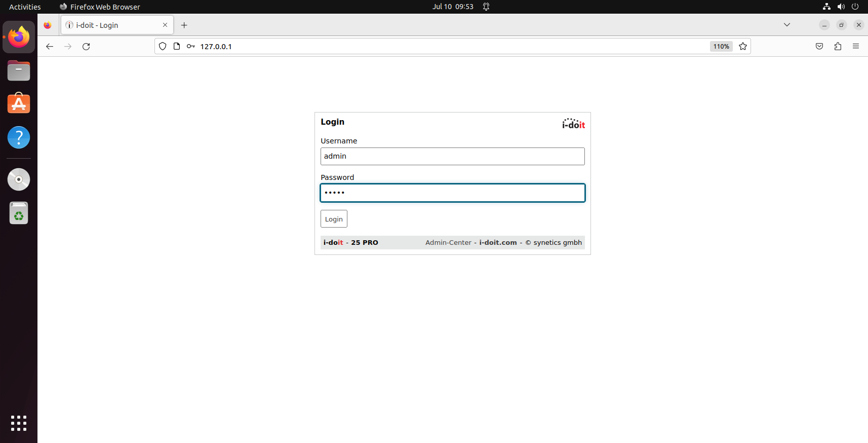Screen dimensions: 868x443
Task: Click the notification bell icon
Action: 486,7
